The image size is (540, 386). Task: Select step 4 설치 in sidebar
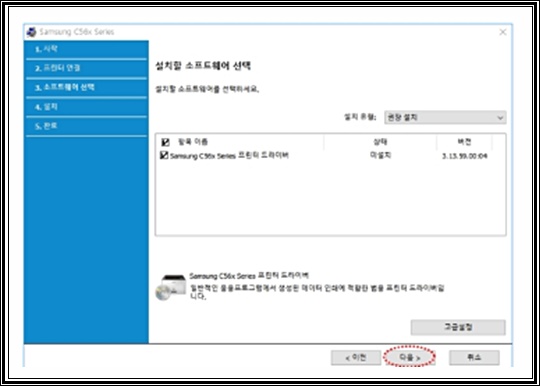point(86,107)
